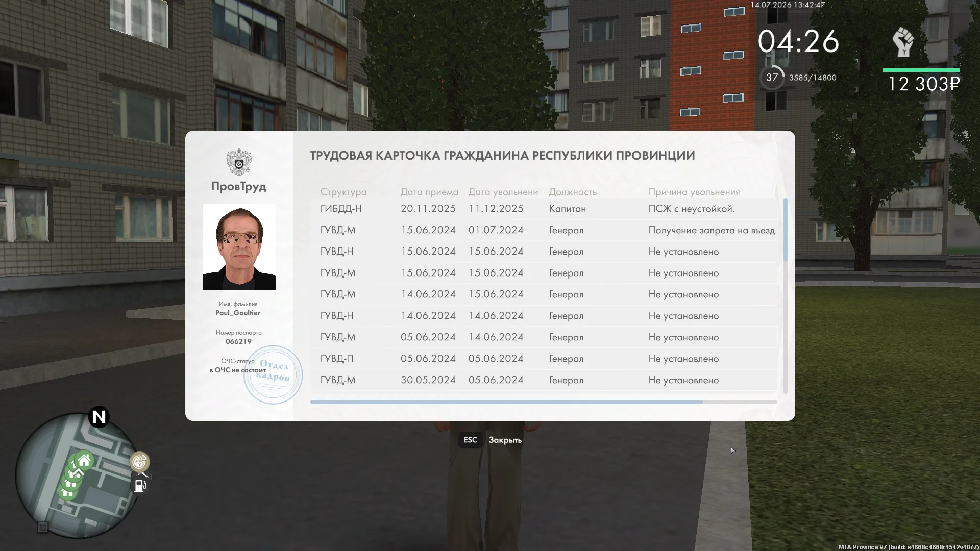Click the raised fist icon

click(x=903, y=43)
